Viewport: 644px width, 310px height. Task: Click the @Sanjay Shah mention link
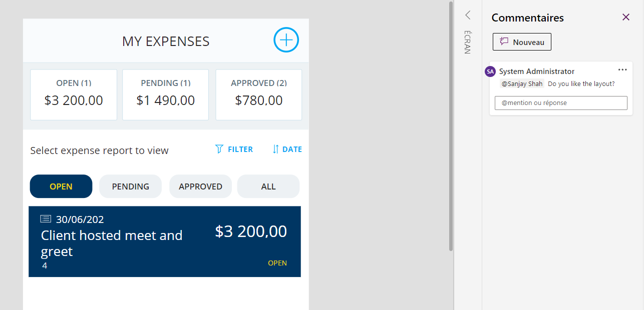pyautogui.click(x=522, y=83)
